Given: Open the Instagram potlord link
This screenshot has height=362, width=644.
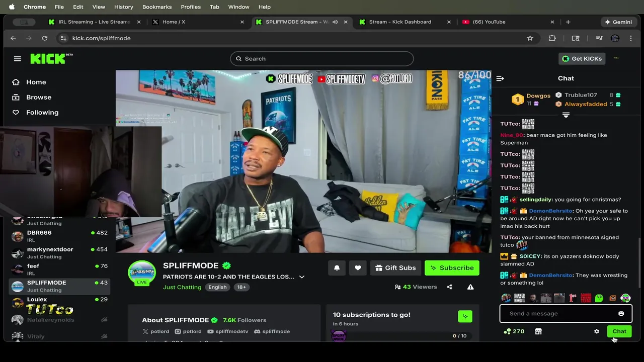Looking at the screenshot, I should pyautogui.click(x=188, y=331).
